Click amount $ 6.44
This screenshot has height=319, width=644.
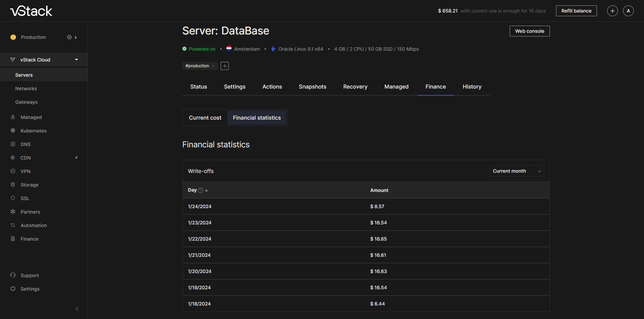click(x=377, y=304)
